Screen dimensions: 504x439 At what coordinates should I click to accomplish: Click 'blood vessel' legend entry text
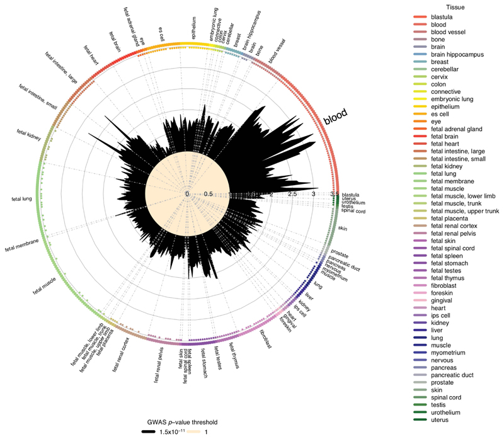click(x=448, y=32)
